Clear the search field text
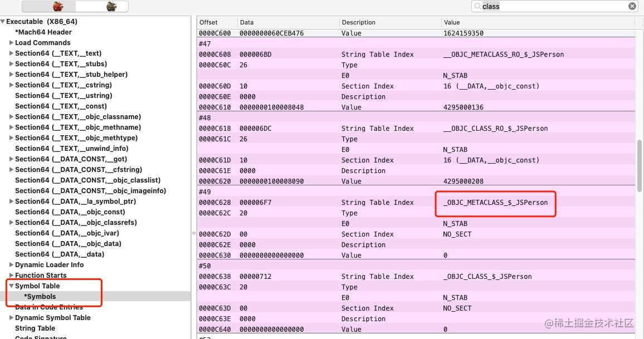The height and width of the screenshot is (339, 644). click(x=632, y=6)
